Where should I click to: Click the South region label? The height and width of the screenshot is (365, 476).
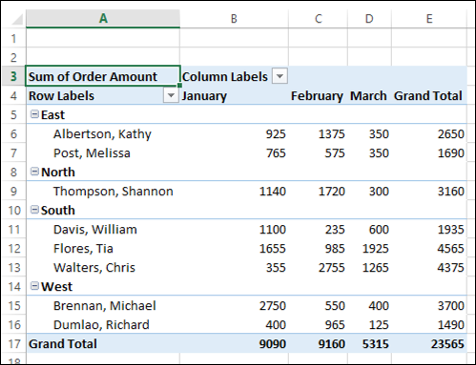(x=58, y=210)
